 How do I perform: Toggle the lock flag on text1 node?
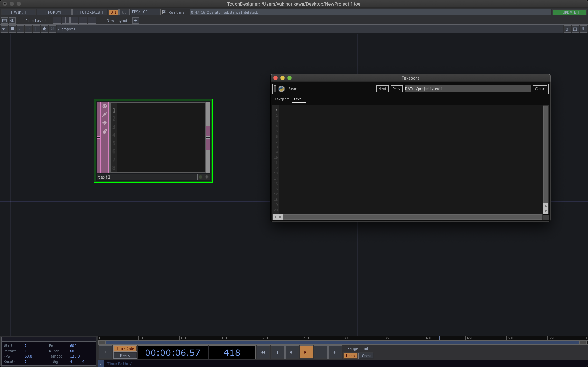pyautogui.click(x=104, y=131)
